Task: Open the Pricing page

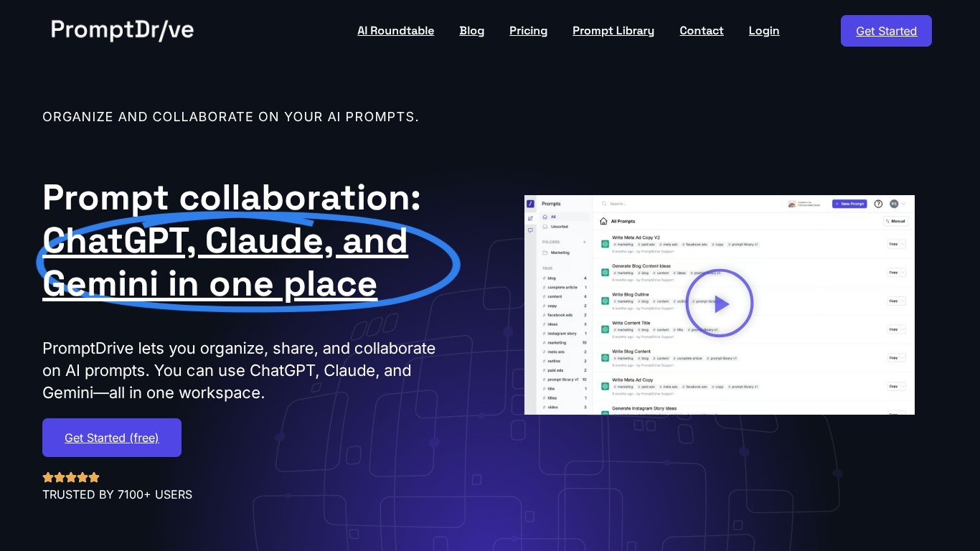Action: coord(528,31)
